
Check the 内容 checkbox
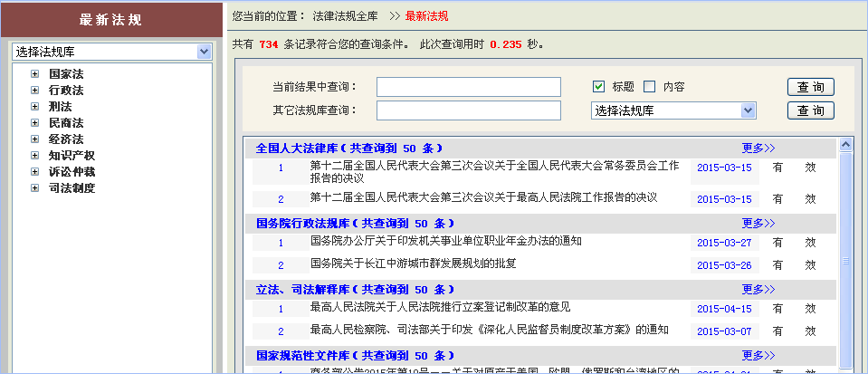(650, 87)
